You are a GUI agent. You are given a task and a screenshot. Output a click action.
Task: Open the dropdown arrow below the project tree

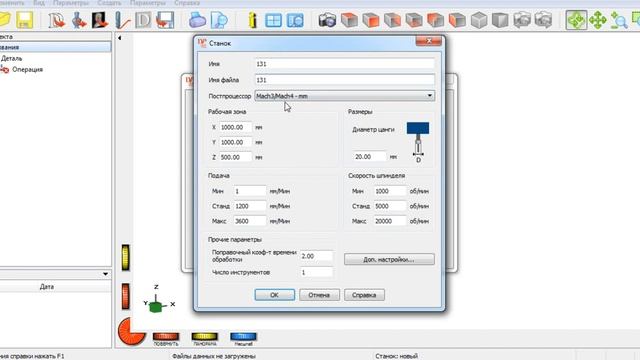click(x=105, y=274)
